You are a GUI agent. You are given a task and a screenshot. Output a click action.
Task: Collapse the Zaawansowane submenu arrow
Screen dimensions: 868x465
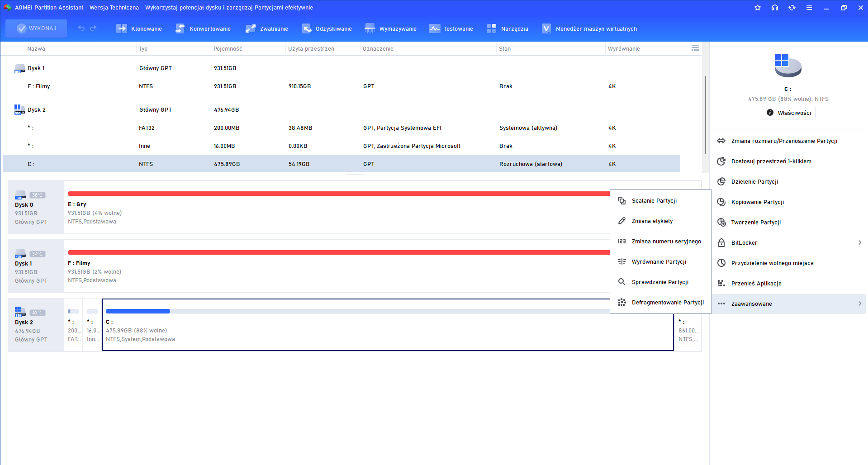pos(860,304)
